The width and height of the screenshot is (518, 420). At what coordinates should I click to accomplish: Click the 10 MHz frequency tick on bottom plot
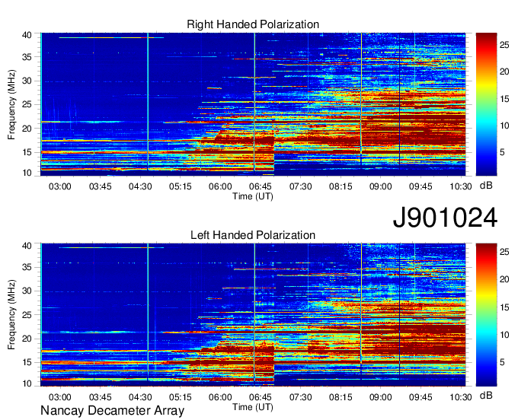[27, 383]
